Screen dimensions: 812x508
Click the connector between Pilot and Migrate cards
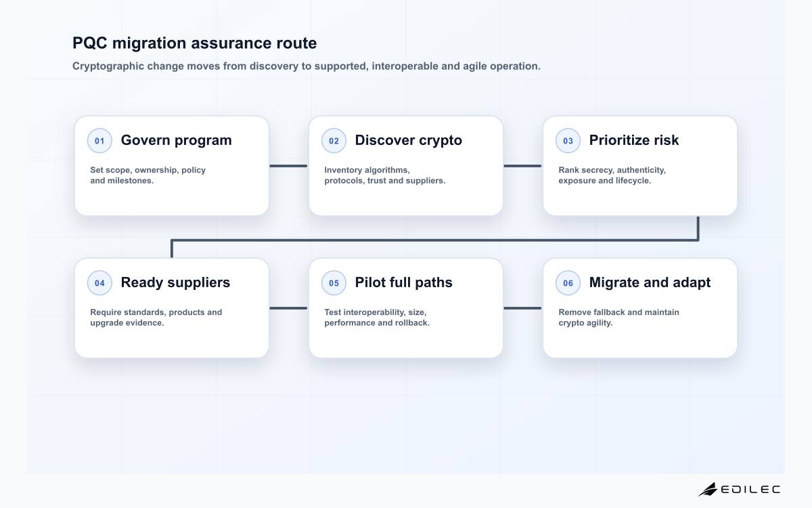(x=523, y=308)
